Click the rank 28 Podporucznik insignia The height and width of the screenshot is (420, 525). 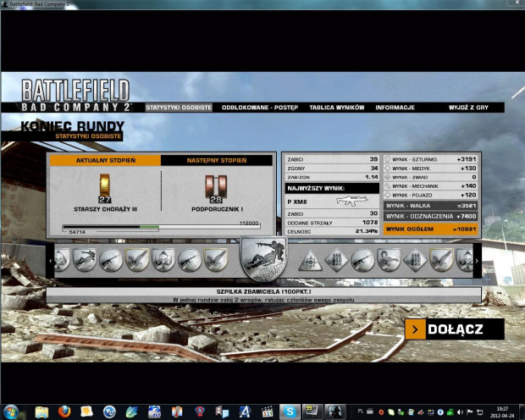[216, 189]
